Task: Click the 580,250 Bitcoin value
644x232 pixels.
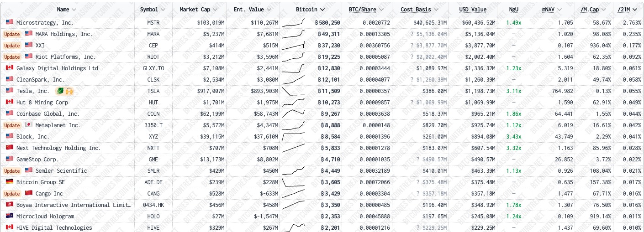Action: pos(327,22)
